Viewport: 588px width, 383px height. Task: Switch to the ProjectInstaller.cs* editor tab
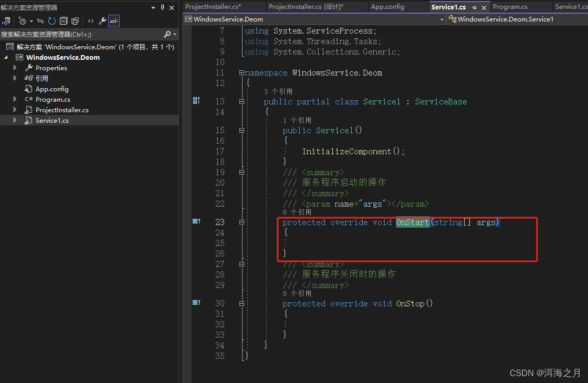[213, 7]
